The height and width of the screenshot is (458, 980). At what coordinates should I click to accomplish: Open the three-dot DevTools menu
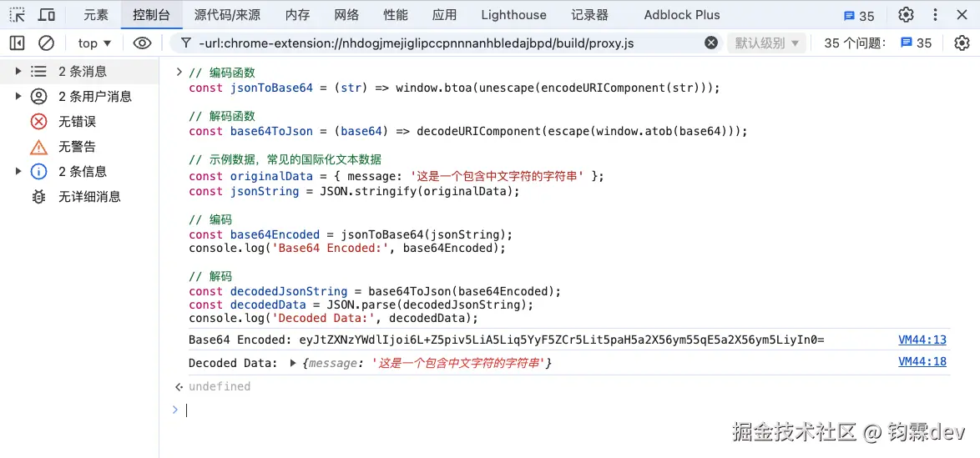[935, 15]
